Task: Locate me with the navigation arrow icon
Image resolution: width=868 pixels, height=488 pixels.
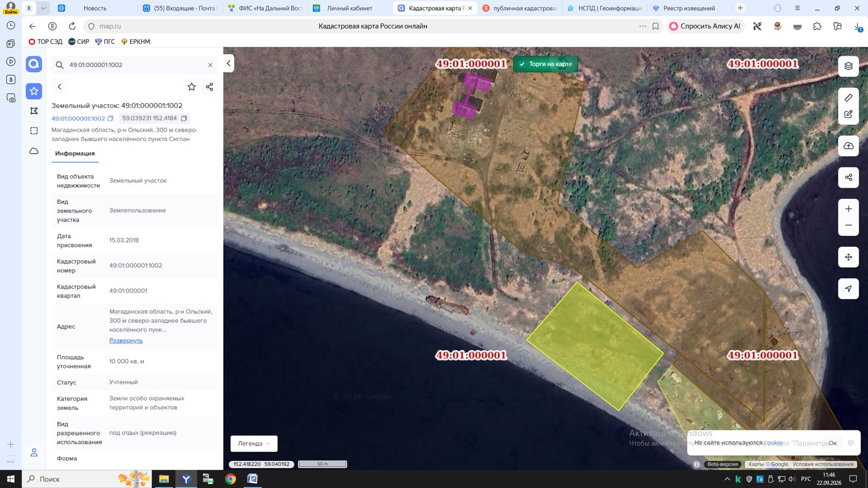Action: pyautogui.click(x=848, y=288)
